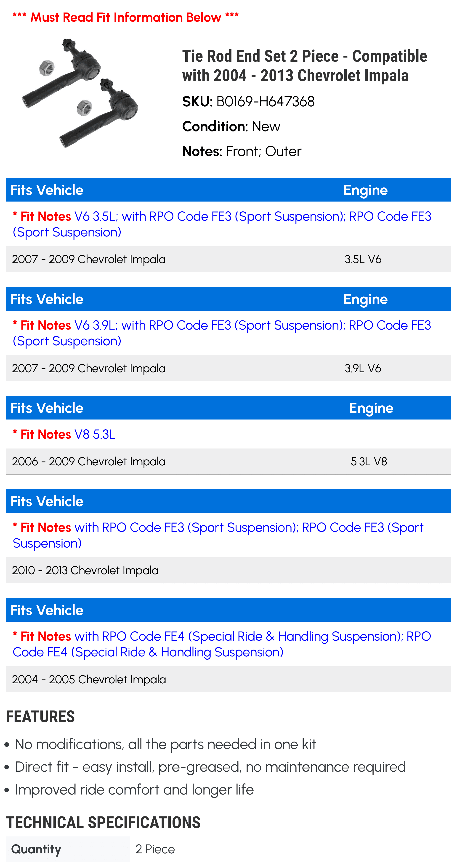Select the 2007 - 2009 Impala 3.5L V6 row
The image size is (457, 868).
[228, 259]
